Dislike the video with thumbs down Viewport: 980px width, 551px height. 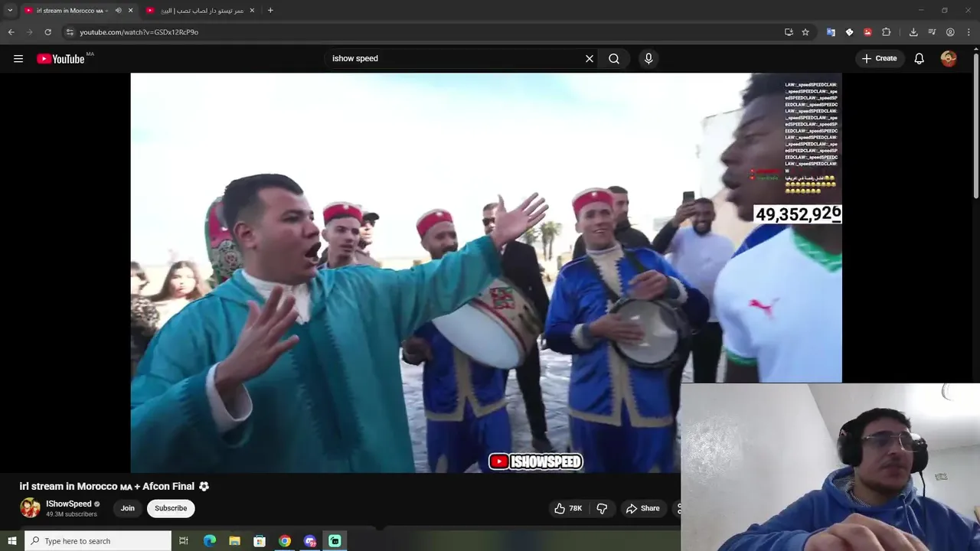pyautogui.click(x=602, y=508)
